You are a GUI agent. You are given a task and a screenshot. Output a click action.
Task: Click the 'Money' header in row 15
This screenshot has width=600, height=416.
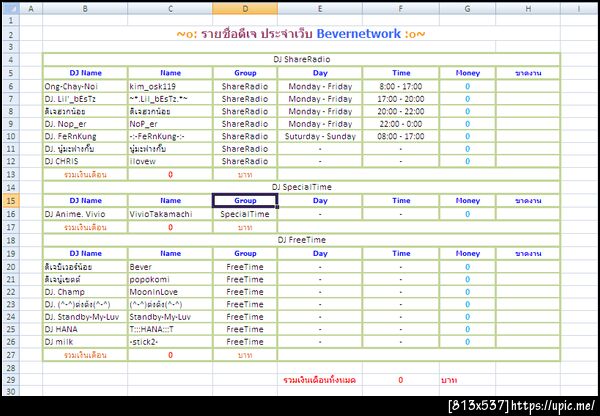tap(467, 201)
